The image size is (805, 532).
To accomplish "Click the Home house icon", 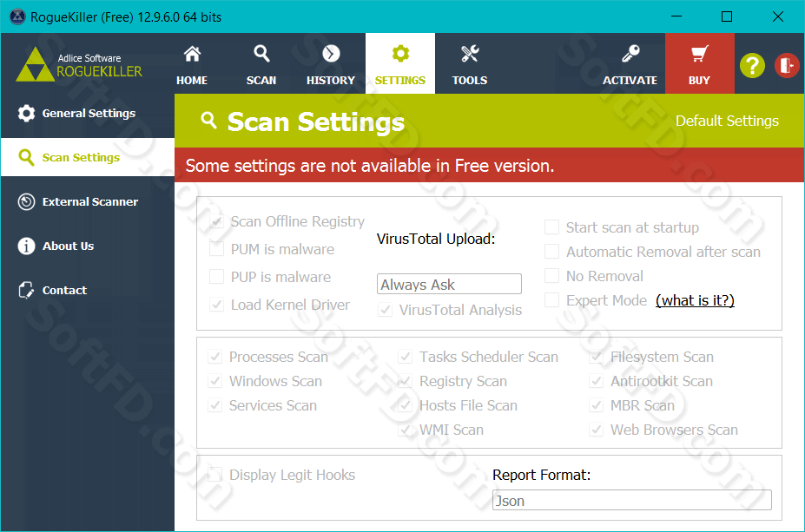I will coord(192,53).
